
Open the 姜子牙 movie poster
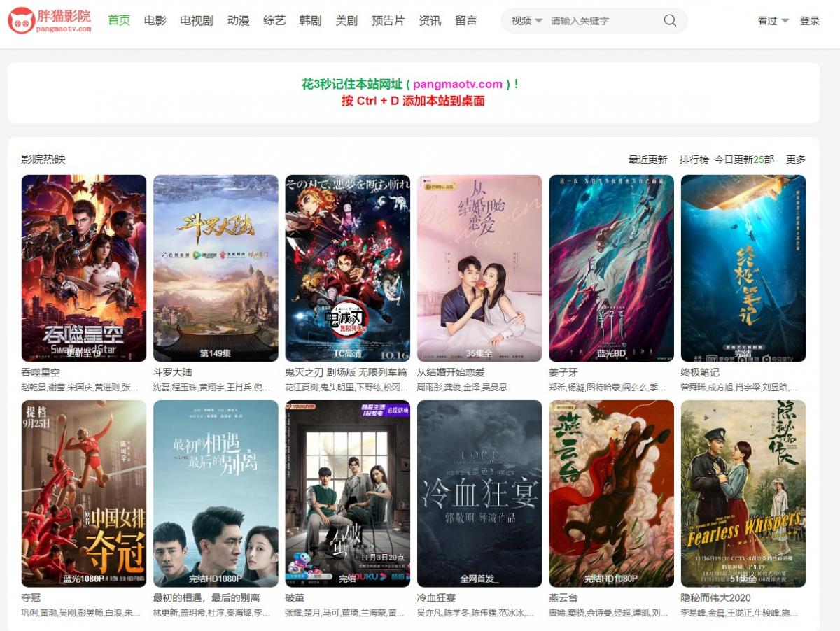coord(611,268)
